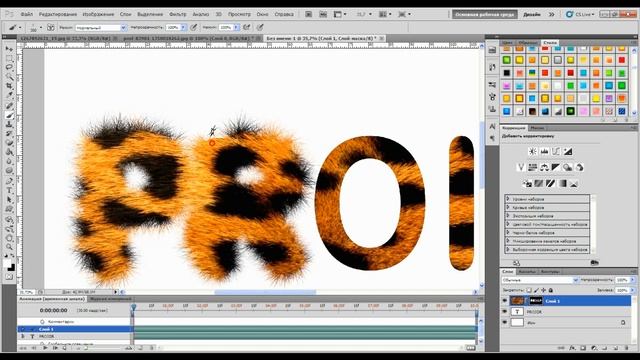This screenshot has width=640, height=360.
Task: Add a Gradient Map adjustment
Action: [562, 184]
